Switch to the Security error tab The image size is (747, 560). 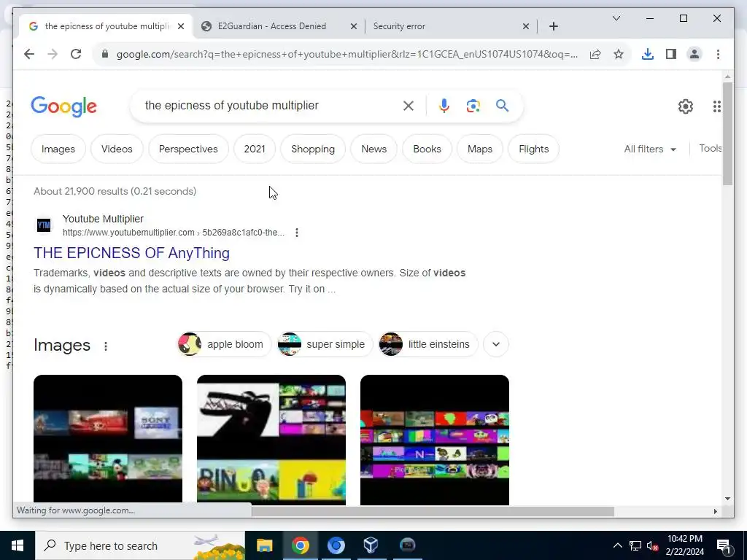399,26
